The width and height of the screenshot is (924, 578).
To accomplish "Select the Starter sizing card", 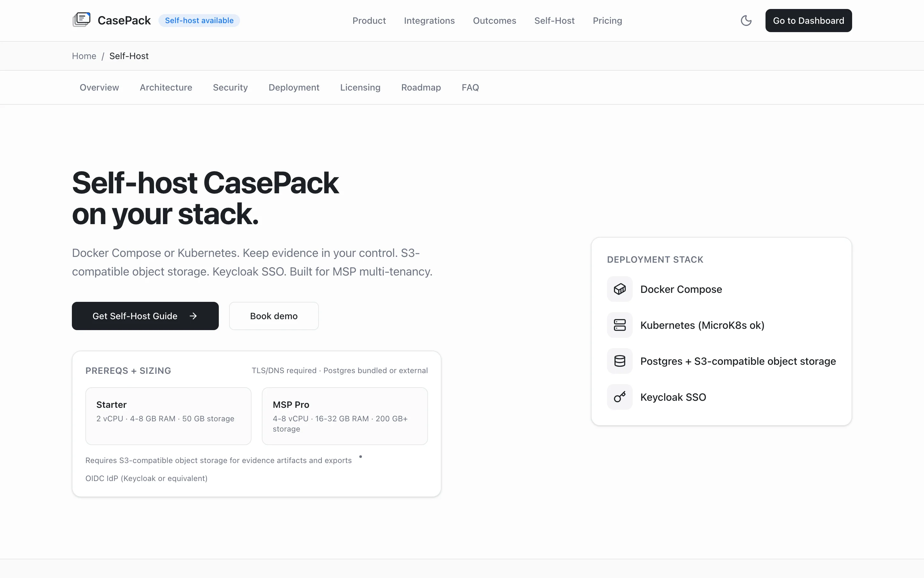I will tap(168, 416).
